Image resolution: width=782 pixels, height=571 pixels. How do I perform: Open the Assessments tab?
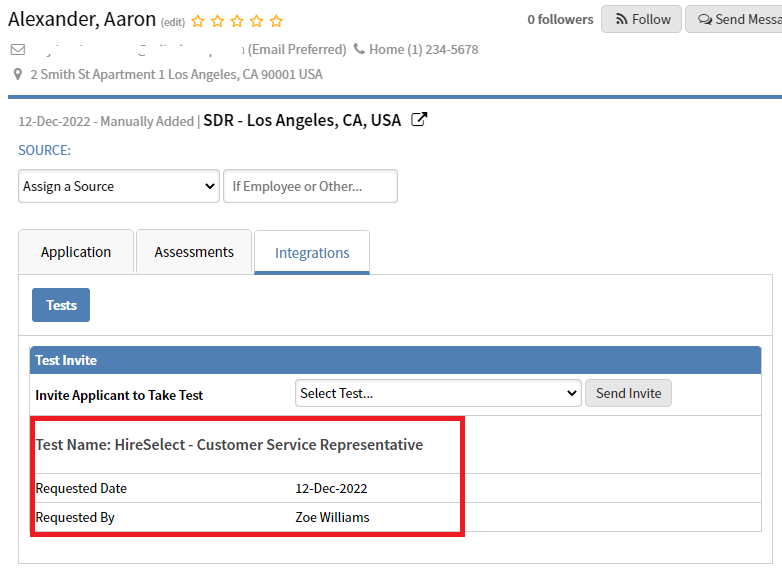(x=194, y=252)
